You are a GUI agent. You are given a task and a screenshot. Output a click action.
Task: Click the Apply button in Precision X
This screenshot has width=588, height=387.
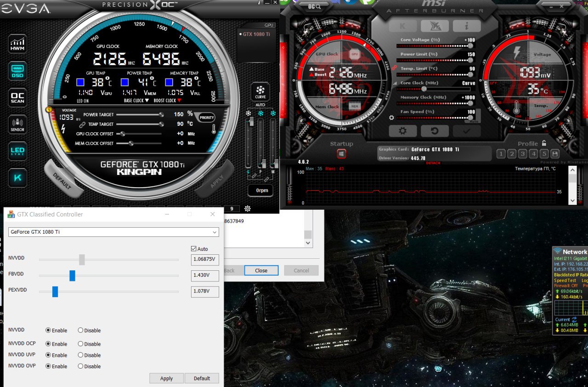click(215, 179)
